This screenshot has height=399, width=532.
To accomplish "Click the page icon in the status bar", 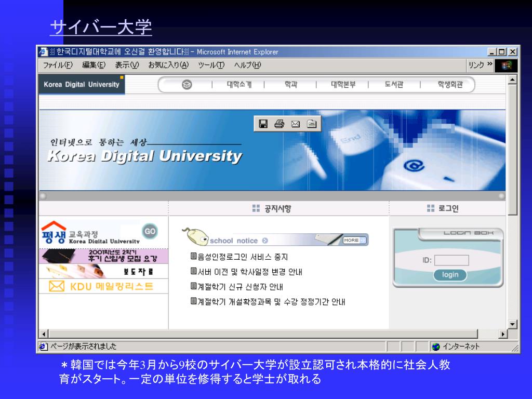I will (x=43, y=347).
